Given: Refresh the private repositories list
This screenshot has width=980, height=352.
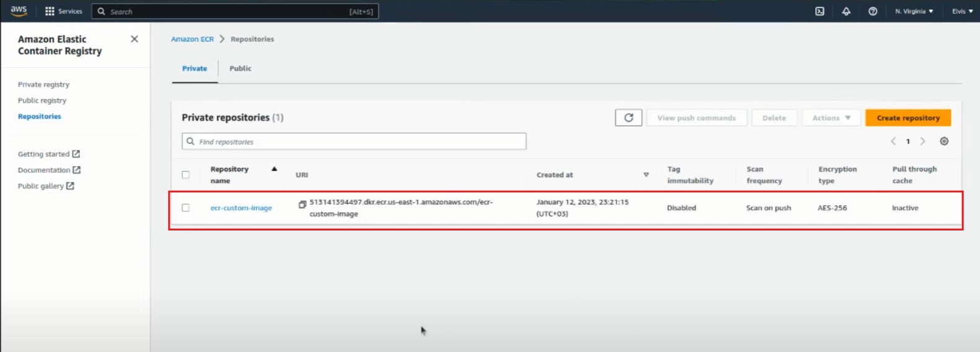Looking at the screenshot, I should coord(628,118).
